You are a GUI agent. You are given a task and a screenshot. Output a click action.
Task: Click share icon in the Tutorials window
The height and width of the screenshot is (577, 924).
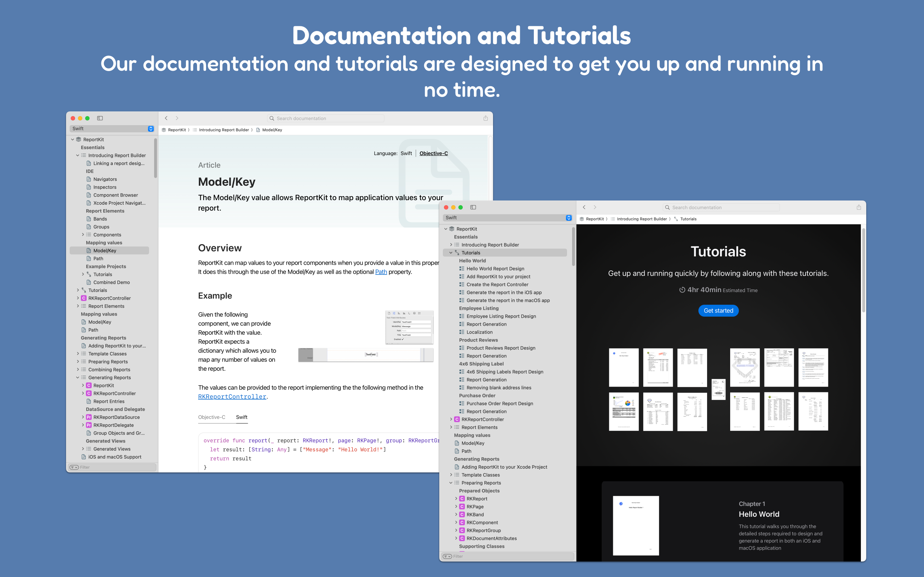pyautogui.click(x=859, y=207)
